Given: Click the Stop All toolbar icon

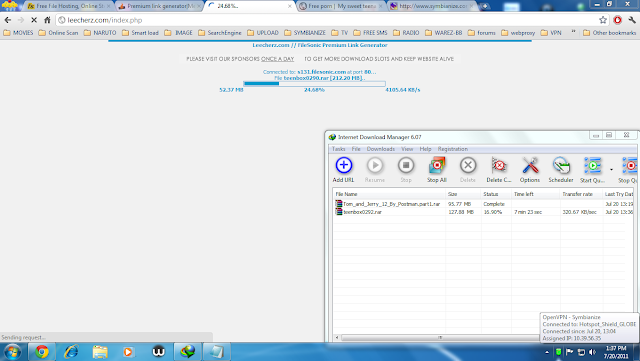Looking at the screenshot, I should click(x=437, y=166).
